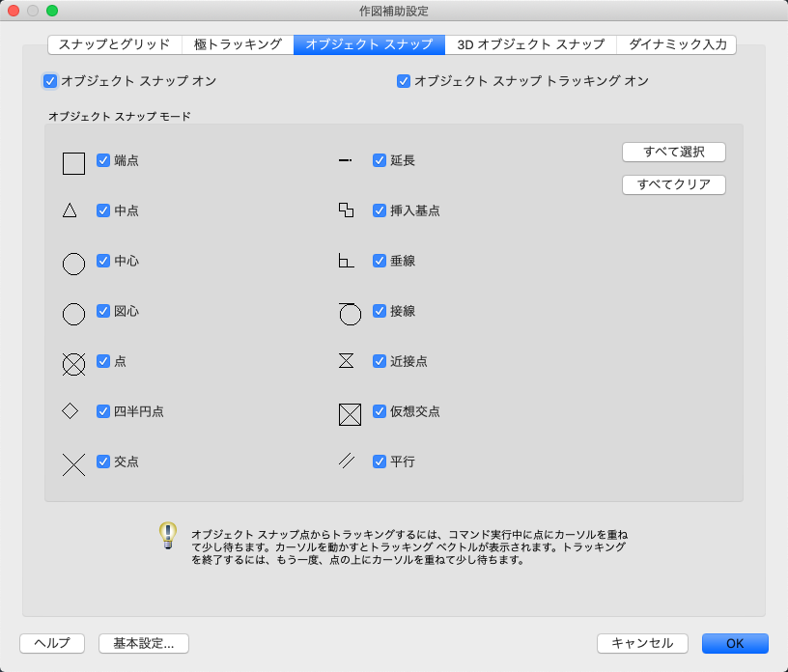The width and height of the screenshot is (788, 672).
Task: Click the boxed-X 仮想交点 marker icon
Action: click(350, 414)
